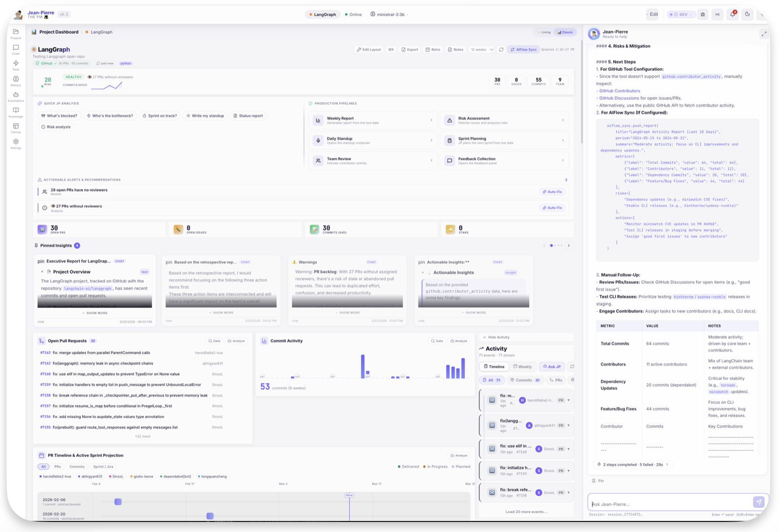Select the Chats icon in the sidebar
The image size is (779, 532).
(16, 49)
